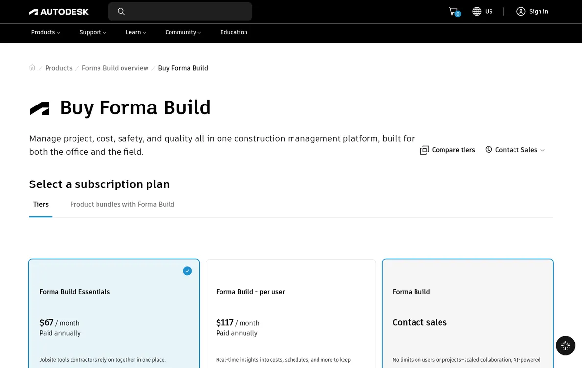Click the $67 / month price
588x368 pixels.
59,323
